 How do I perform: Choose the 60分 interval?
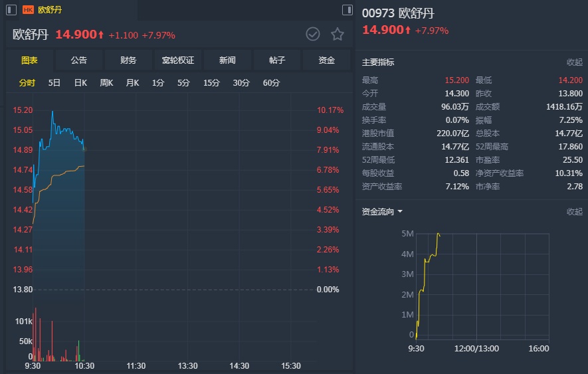tap(271, 83)
